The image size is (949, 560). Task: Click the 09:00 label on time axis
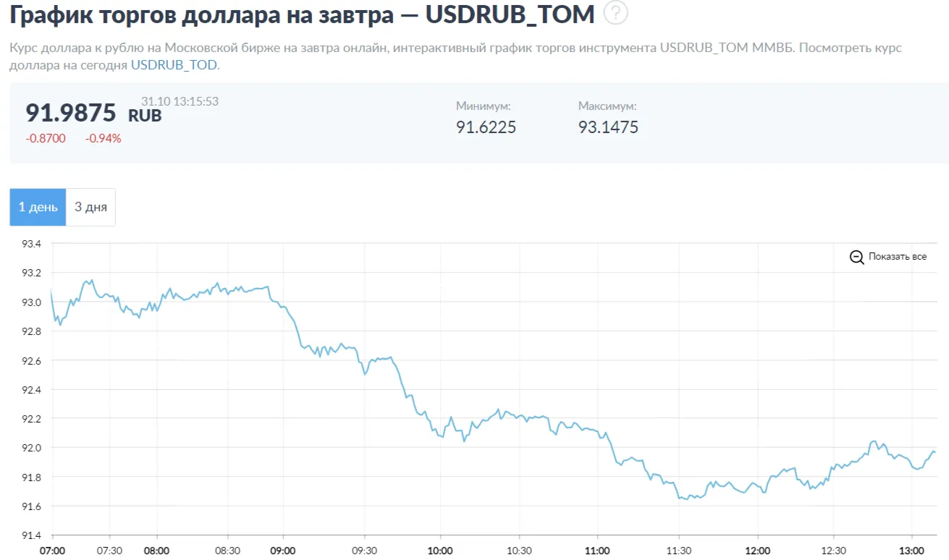click(282, 551)
